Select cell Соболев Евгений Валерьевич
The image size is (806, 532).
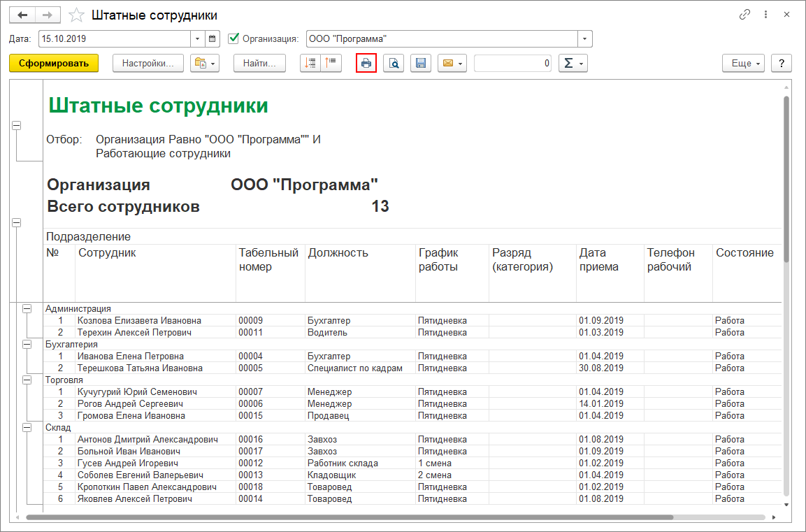coord(155,475)
